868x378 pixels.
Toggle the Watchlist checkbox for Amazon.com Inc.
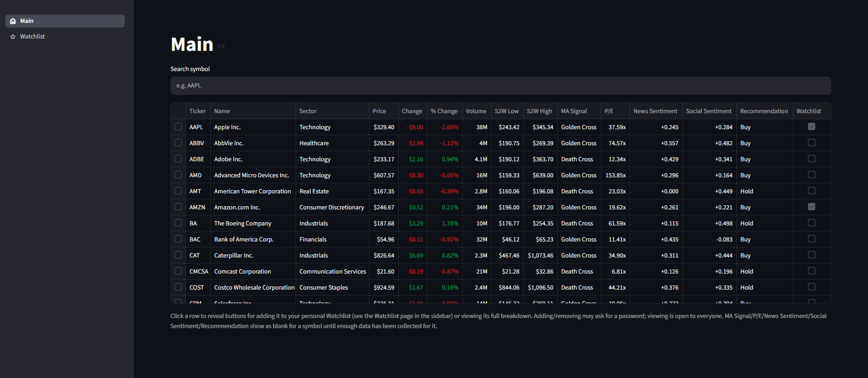pos(812,207)
